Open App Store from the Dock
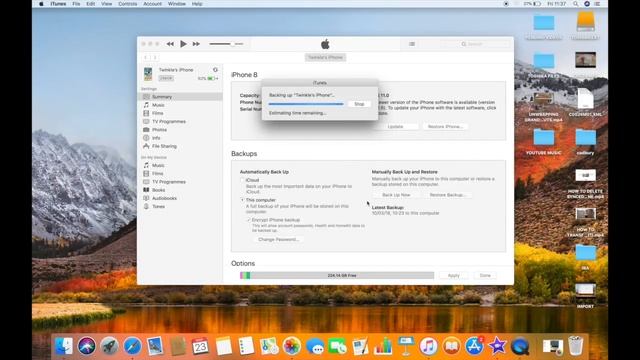 click(x=474, y=347)
